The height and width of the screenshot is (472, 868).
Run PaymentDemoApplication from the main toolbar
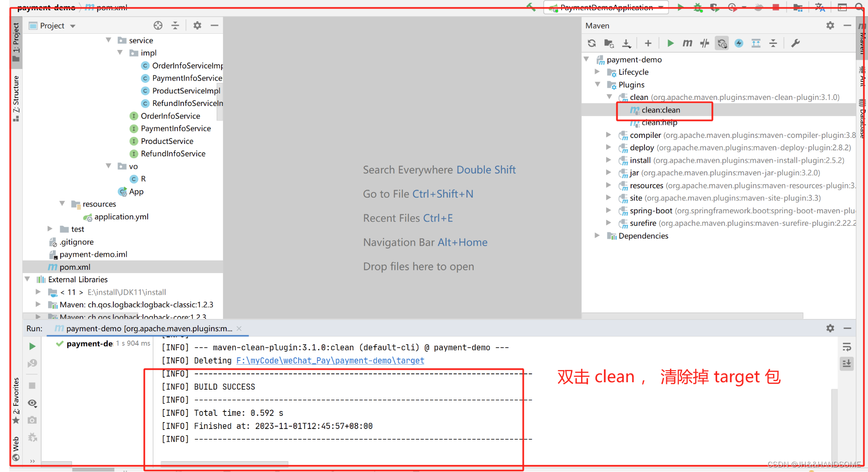[x=680, y=7]
